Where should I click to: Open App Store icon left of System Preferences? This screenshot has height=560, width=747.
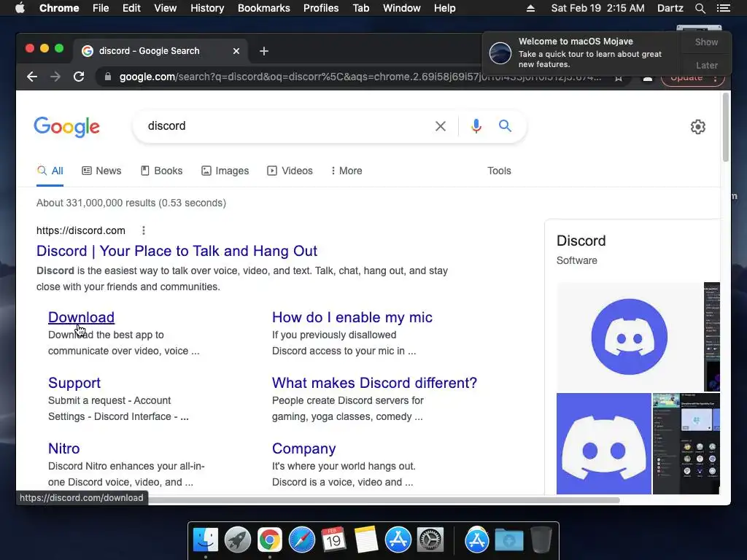[x=398, y=540]
